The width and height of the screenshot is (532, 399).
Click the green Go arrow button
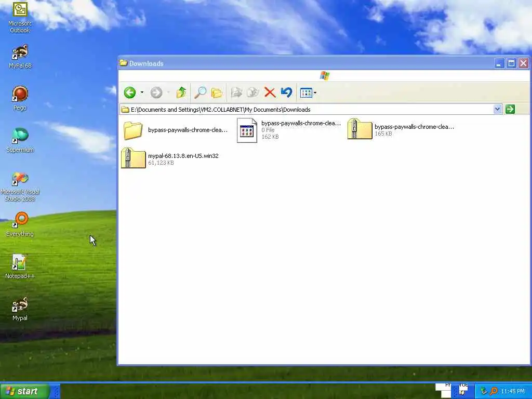pyautogui.click(x=510, y=109)
